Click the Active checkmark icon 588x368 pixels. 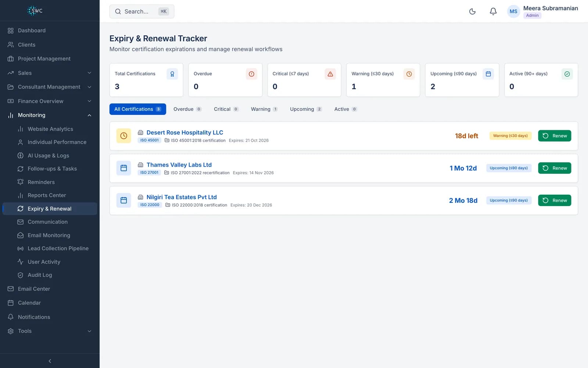click(567, 74)
